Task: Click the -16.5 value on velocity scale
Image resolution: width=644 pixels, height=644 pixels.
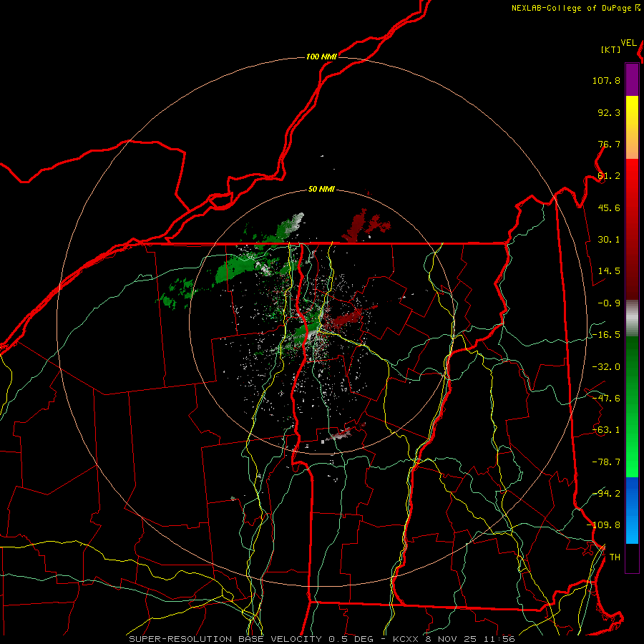Action: [x=606, y=335]
